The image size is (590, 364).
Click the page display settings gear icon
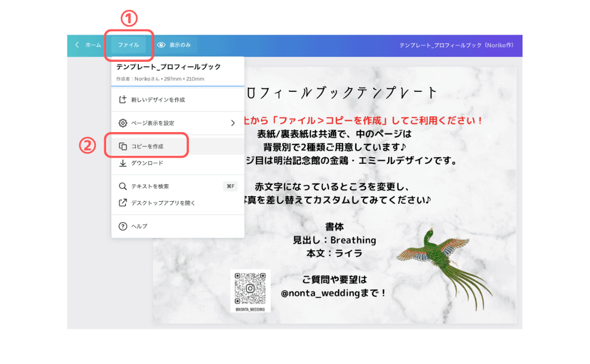(x=123, y=123)
